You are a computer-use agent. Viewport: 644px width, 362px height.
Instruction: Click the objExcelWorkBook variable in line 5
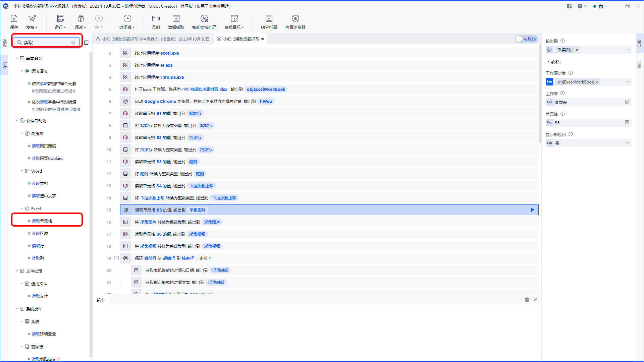coord(266,89)
